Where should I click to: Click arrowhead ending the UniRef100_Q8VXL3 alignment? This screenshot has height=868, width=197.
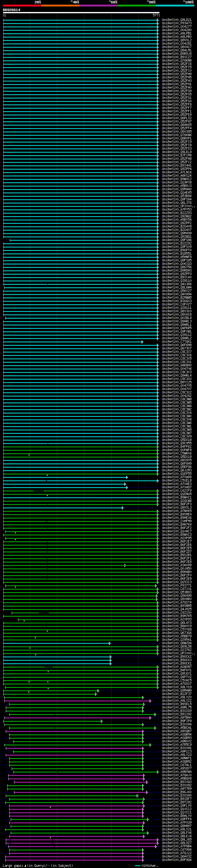pyautogui.click(x=123, y=508)
